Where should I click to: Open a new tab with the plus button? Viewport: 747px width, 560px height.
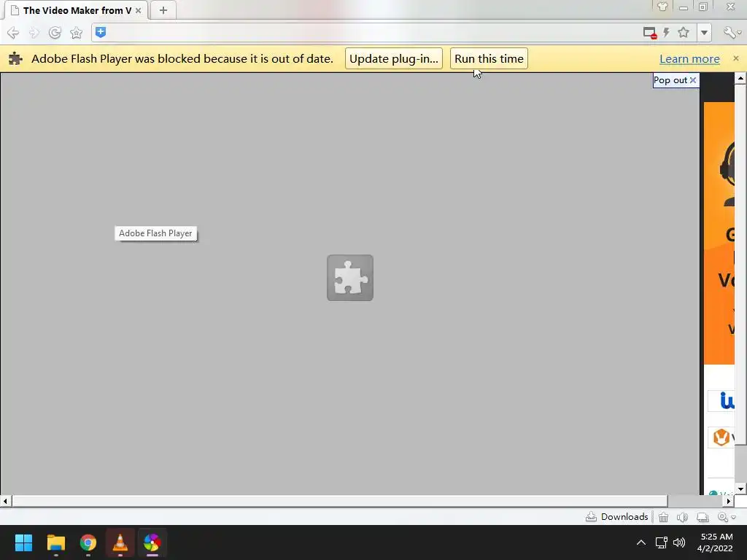pyautogui.click(x=163, y=10)
